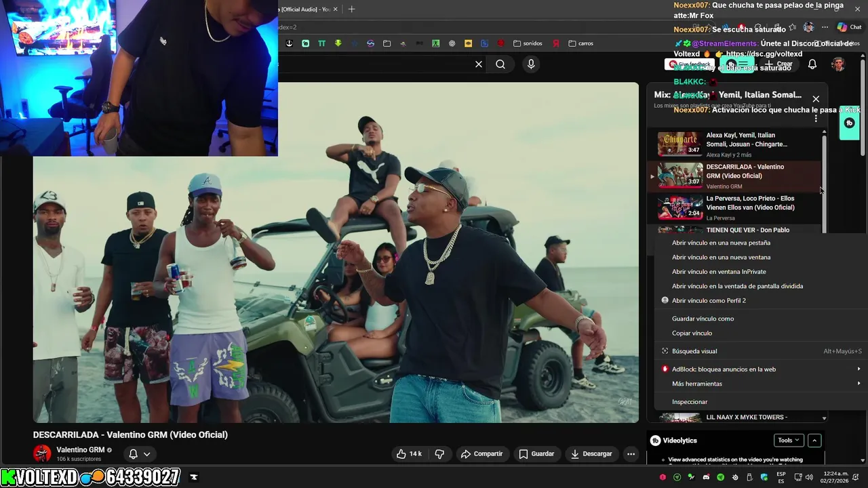Open the Edge Copilot Chat button
Screen dimensions: 868x488
coord(849,27)
